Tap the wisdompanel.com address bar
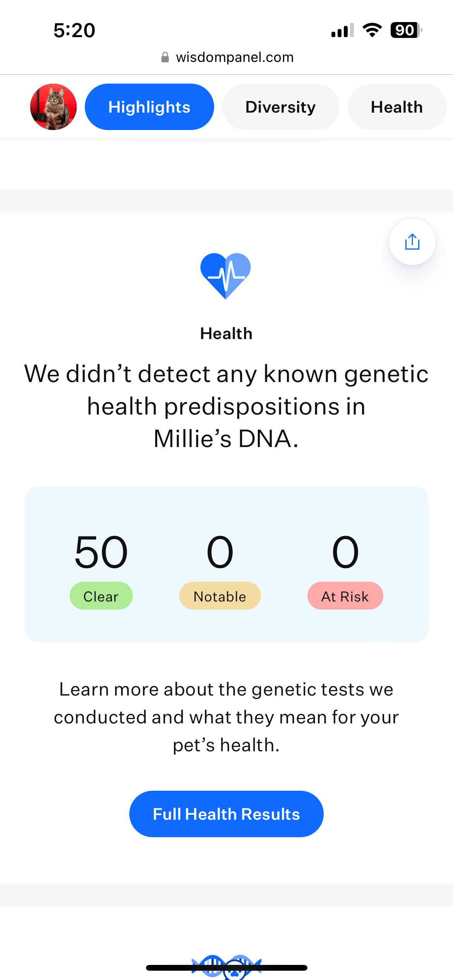Screen dimensions: 453x980 [234, 57]
